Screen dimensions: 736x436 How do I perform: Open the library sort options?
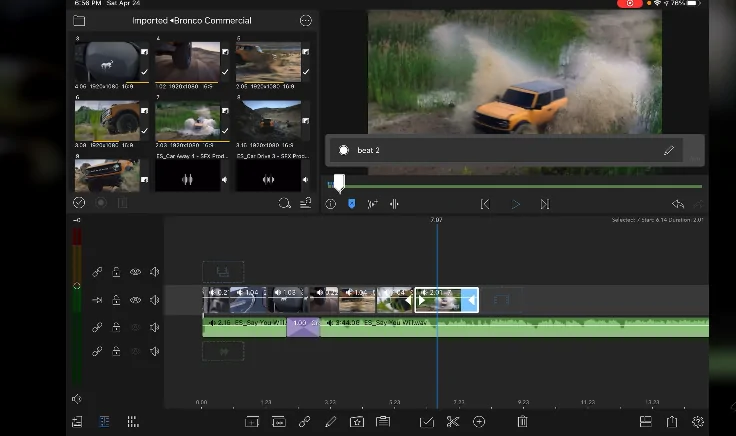(x=305, y=203)
